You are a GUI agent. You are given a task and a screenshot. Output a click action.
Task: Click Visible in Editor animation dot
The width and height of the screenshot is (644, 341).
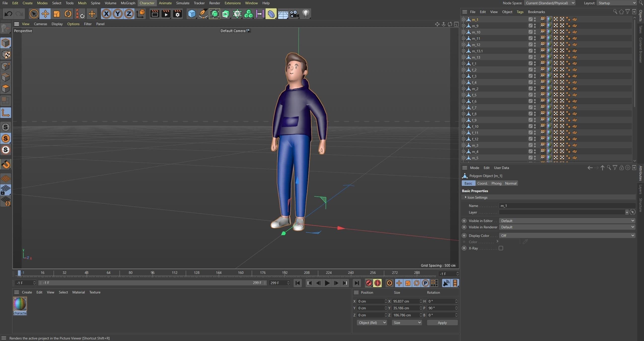tap(464, 221)
